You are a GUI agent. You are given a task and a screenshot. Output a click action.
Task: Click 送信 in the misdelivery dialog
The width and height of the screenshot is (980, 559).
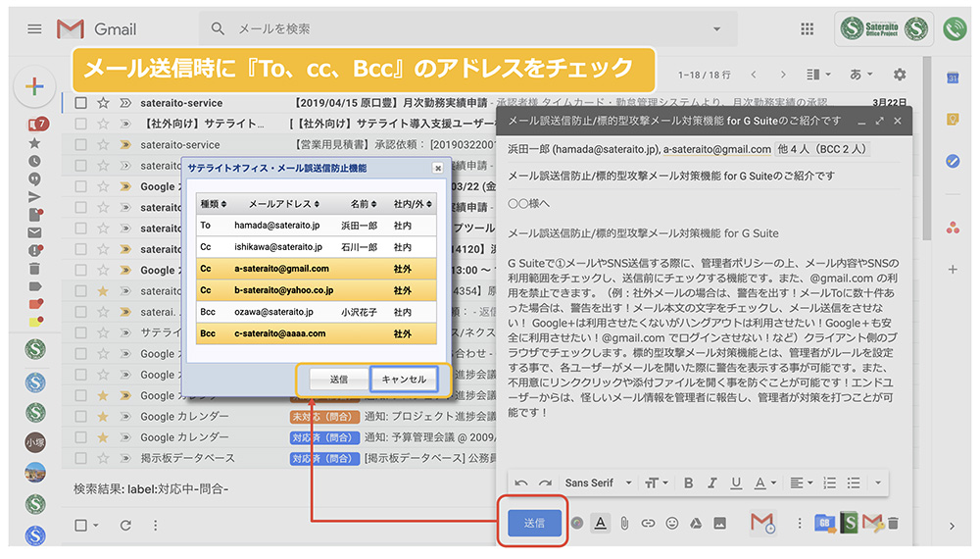click(x=339, y=379)
